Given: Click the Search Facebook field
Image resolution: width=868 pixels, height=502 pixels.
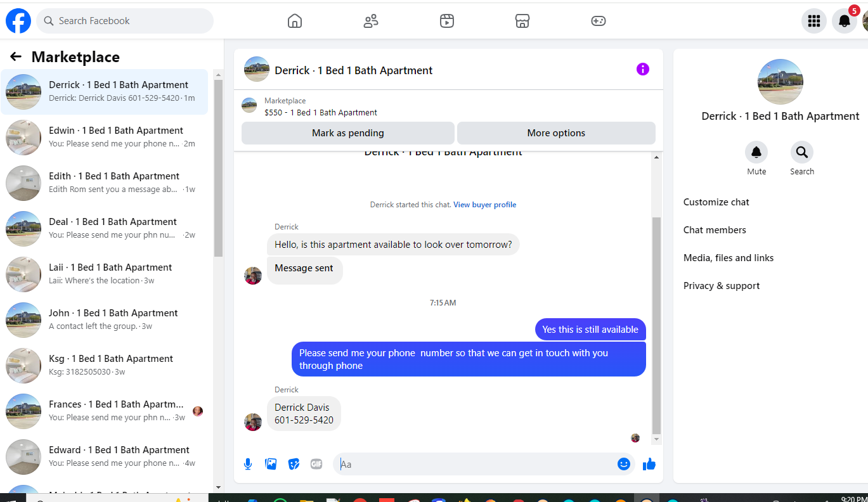Looking at the screenshot, I should (x=125, y=21).
